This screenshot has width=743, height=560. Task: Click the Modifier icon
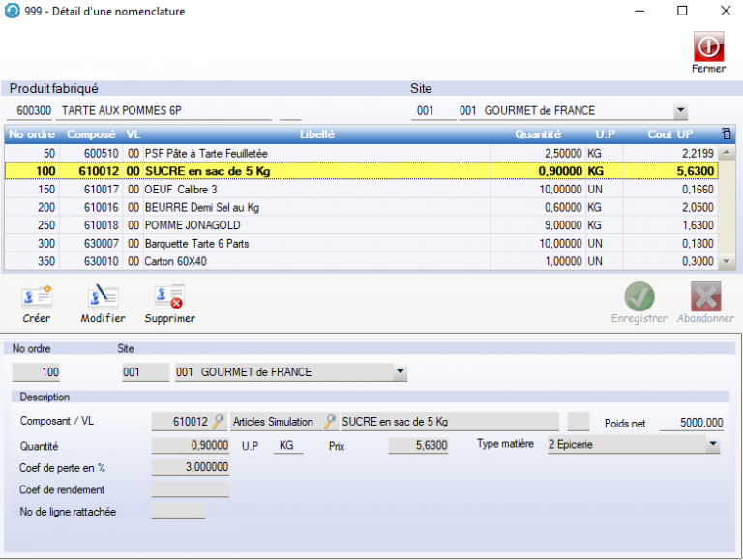pos(103,296)
